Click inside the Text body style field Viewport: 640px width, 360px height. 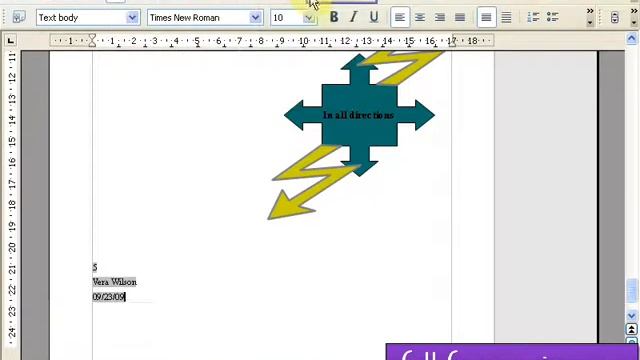point(82,18)
